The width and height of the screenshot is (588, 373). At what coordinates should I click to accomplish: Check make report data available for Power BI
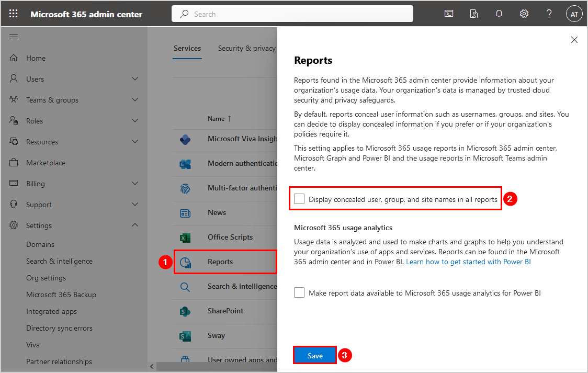coord(299,293)
